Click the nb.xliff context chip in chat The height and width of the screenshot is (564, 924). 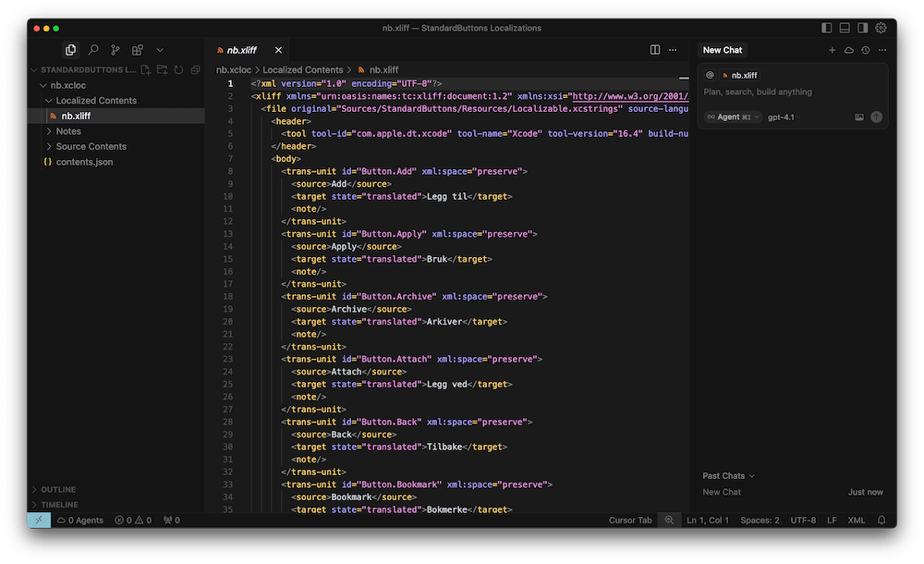pos(740,75)
